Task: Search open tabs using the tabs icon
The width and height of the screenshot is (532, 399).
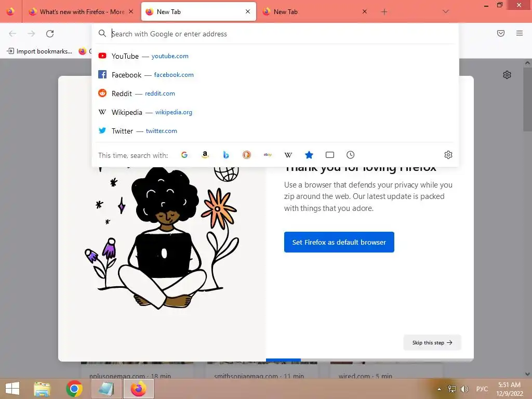Action: 330,155
